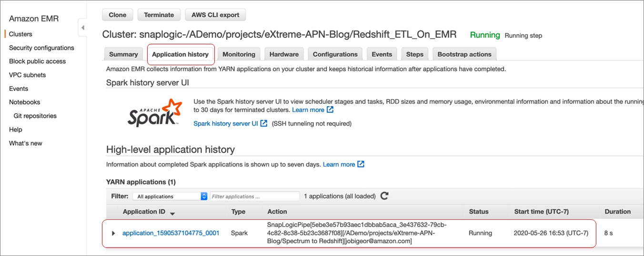Image resolution: width=644 pixels, height=256 pixels.
Task: Select Clusters in the sidebar
Action: pos(20,34)
